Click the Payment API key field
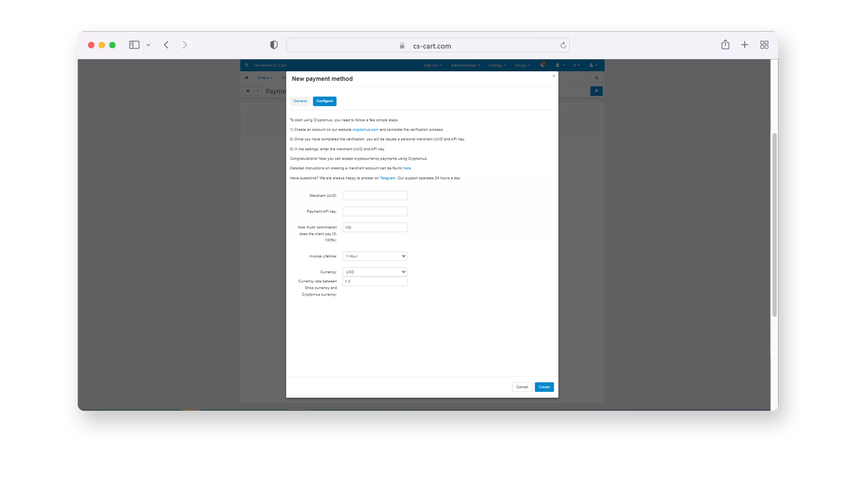The width and height of the screenshot is (868, 488). 375,211
